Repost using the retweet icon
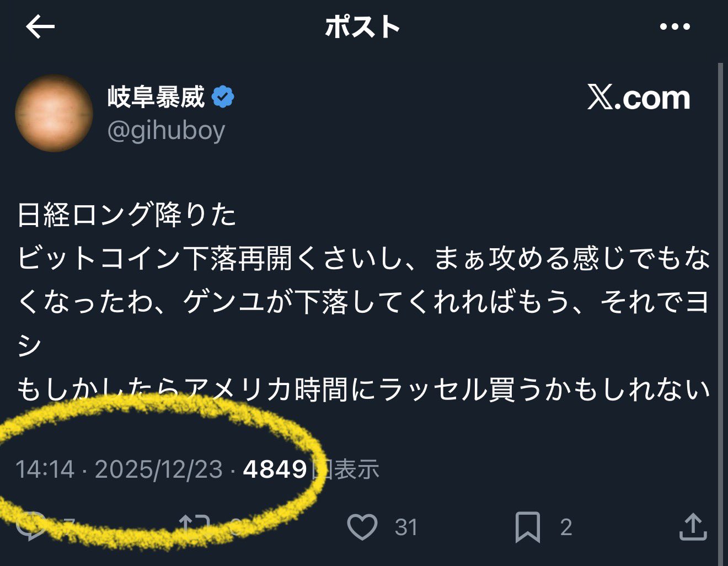 (x=195, y=526)
